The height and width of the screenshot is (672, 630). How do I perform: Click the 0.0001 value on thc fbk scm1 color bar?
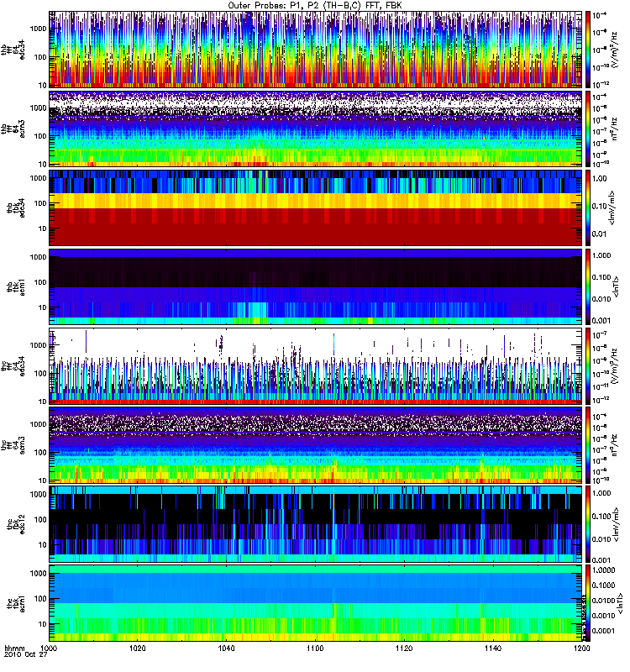(603, 631)
